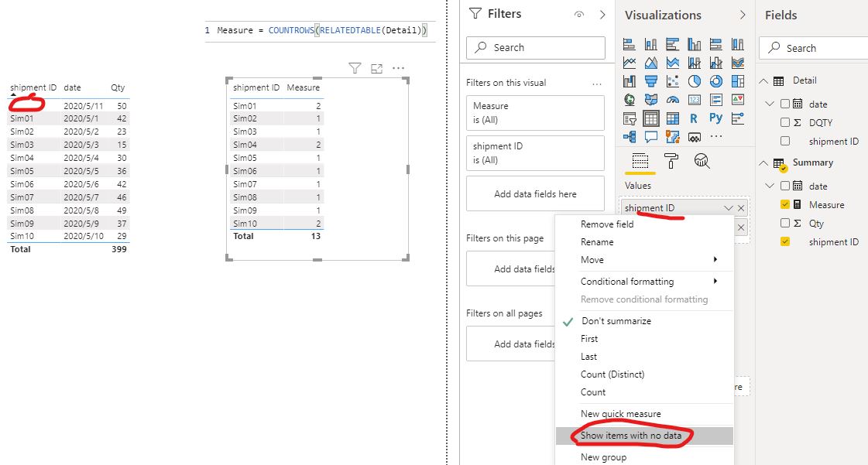The height and width of the screenshot is (465, 868).
Task: Click the Fields pane Search box
Action: (814, 48)
